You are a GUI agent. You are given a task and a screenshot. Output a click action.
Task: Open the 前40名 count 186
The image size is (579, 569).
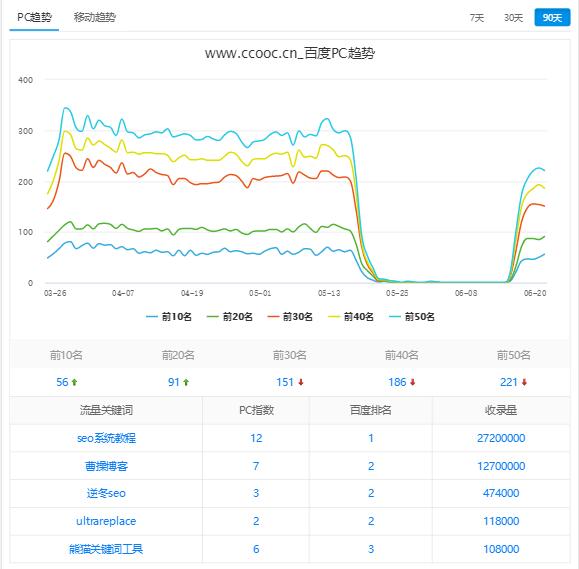pos(397,382)
